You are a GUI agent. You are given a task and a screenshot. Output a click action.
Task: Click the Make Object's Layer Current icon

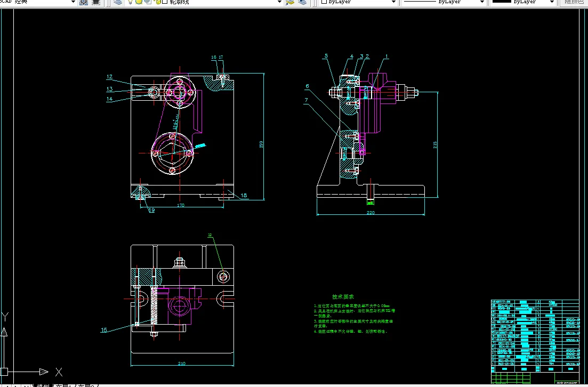click(290, 2)
